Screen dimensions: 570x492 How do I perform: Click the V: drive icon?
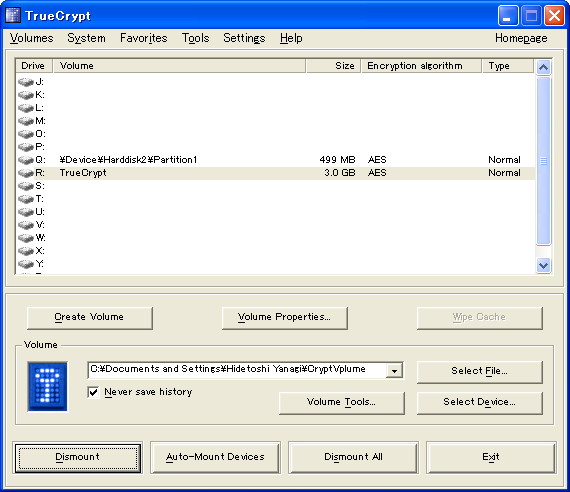click(26, 225)
